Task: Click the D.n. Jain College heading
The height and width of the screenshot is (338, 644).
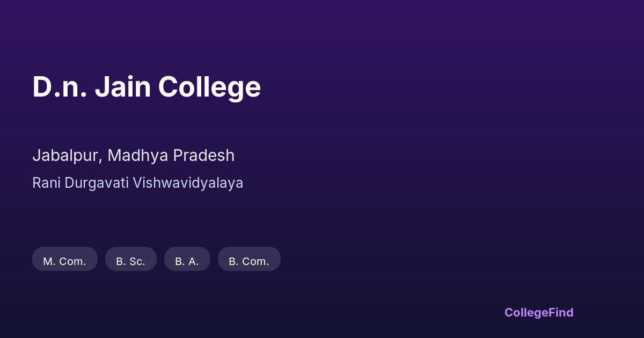Action: click(147, 87)
